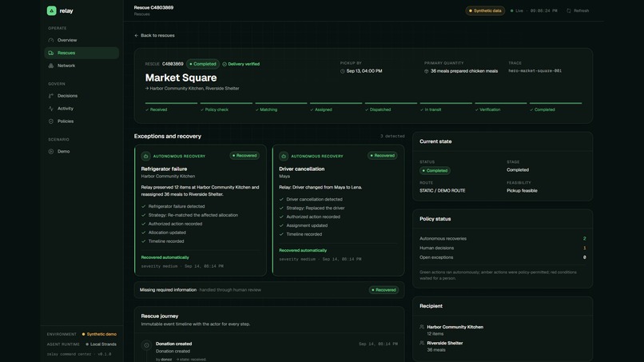Click the Donation created timeline icon

point(146,345)
